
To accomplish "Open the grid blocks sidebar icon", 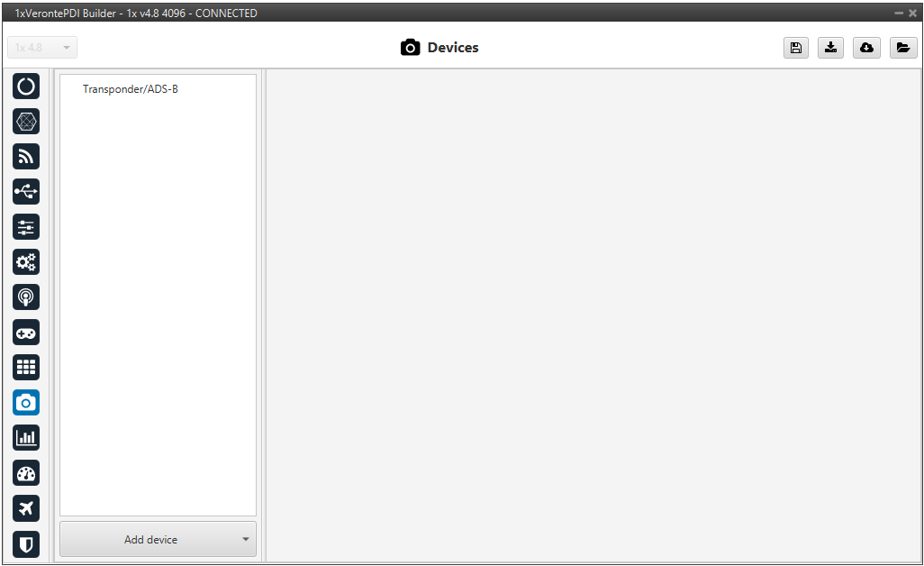I will (x=26, y=368).
